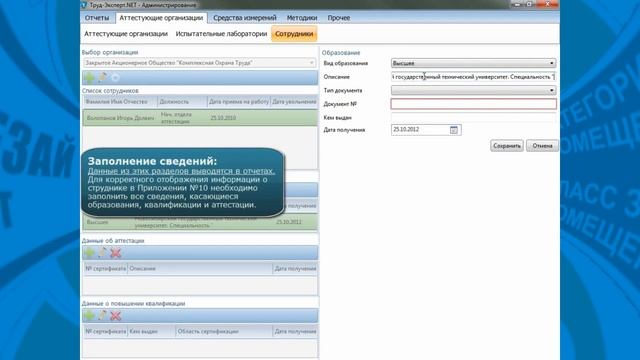Click the Труд-Эксперт.NET app icon in title bar

(84, 4)
